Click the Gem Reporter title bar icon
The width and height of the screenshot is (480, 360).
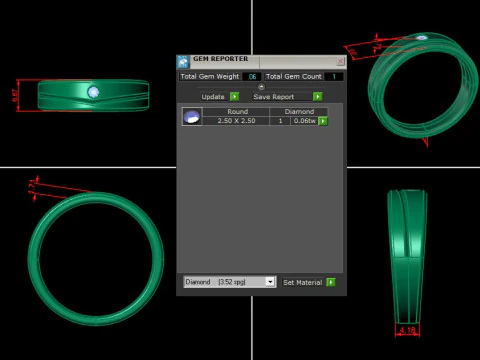(x=183, y=62)
